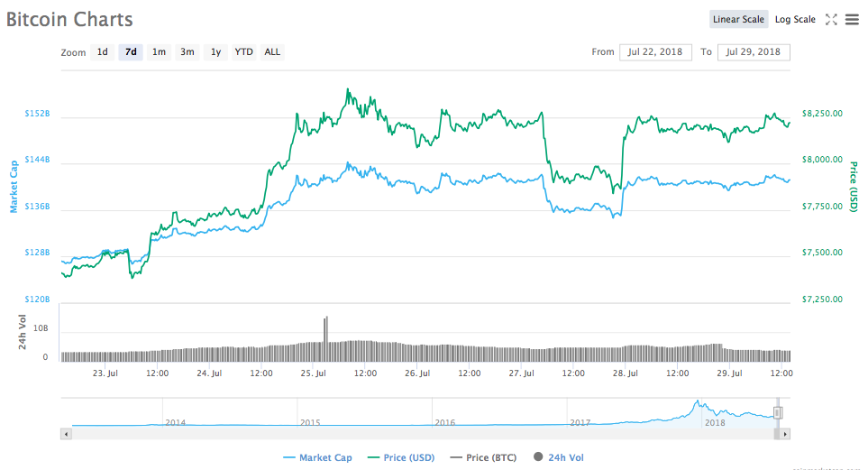
Task: Open the chart hamburger menu icon
Action: pos(852,20)
